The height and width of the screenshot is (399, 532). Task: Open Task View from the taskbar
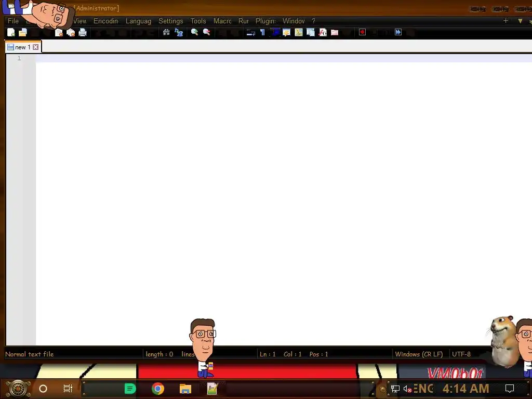click(x=68, y=389)
